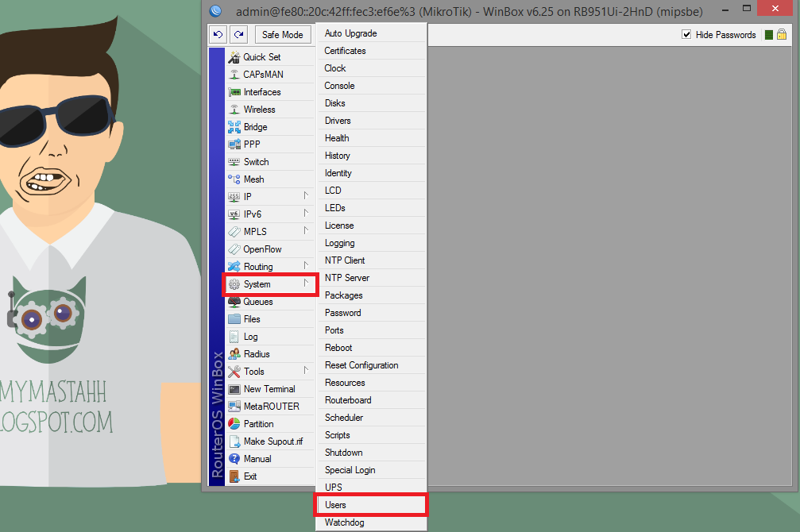This screenshot has width=800, height=532.
Task: Select Password in System submenu
Action: click(x=372, y=313)
